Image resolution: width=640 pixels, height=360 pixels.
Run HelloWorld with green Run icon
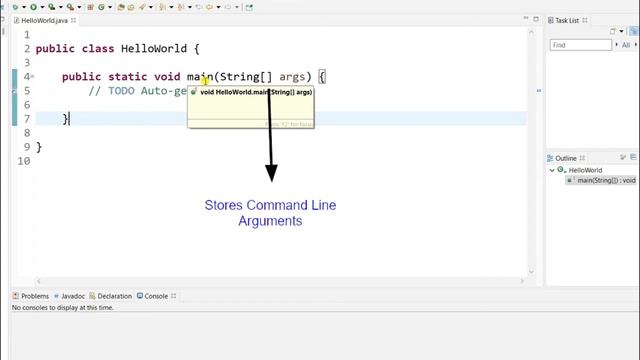pyautogui.click(x=33, y=7)
